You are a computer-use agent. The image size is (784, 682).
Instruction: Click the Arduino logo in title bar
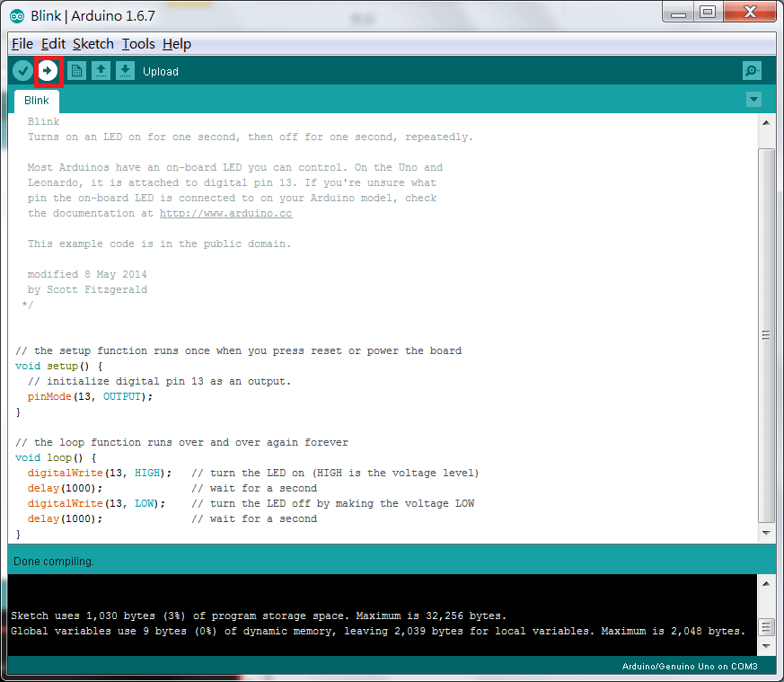(17, 16)
